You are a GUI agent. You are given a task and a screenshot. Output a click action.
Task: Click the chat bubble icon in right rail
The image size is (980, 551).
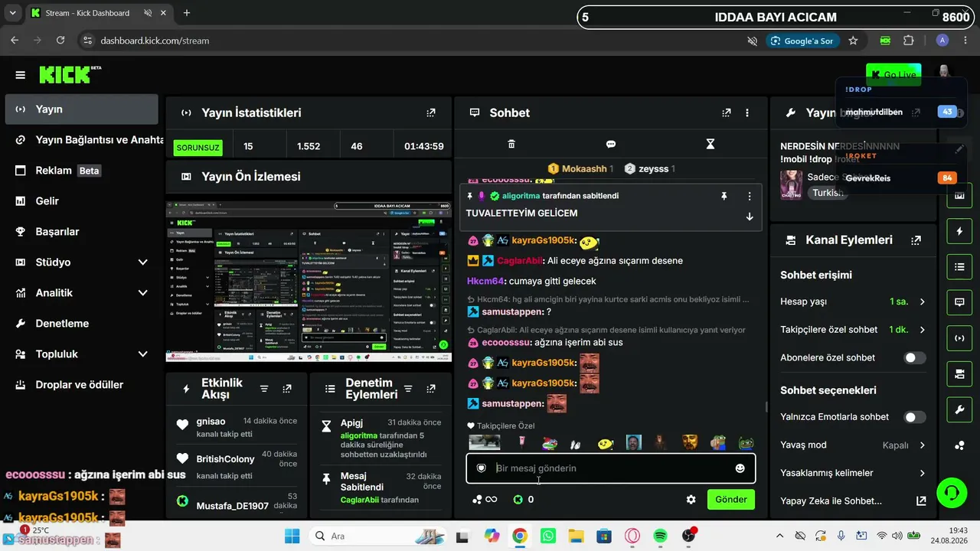click(x=959, y=302)
